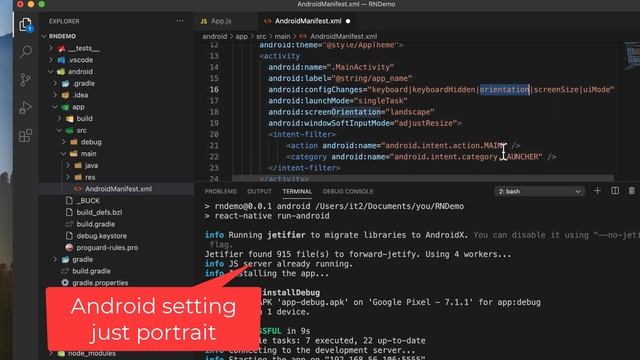
Task: Switch to the PROBLEMS panel tab
Action: [220, 191]
